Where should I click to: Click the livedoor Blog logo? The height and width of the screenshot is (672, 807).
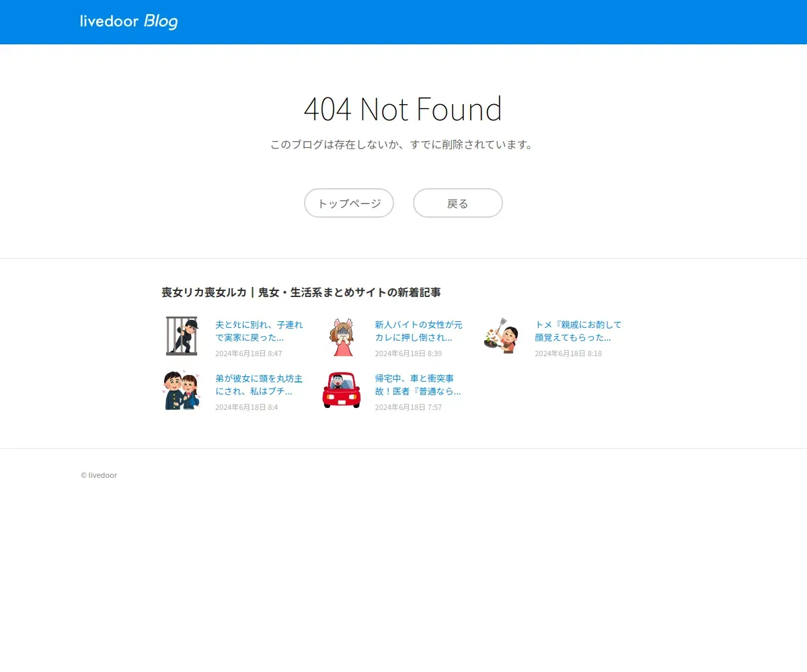pos(129,22)
